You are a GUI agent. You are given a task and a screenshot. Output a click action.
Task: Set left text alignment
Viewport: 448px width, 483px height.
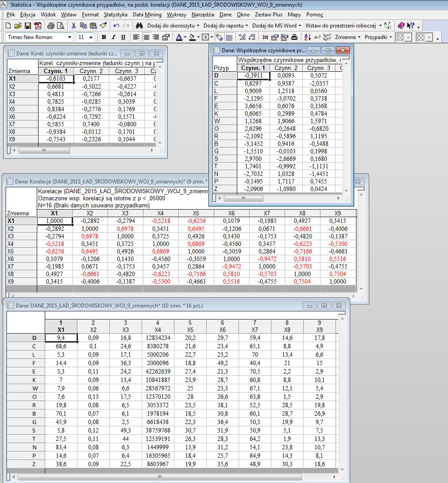pos(136,37)
